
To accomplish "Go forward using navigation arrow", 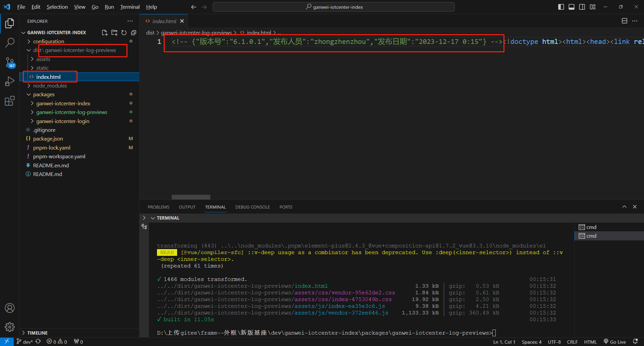I will coord(204,7).
